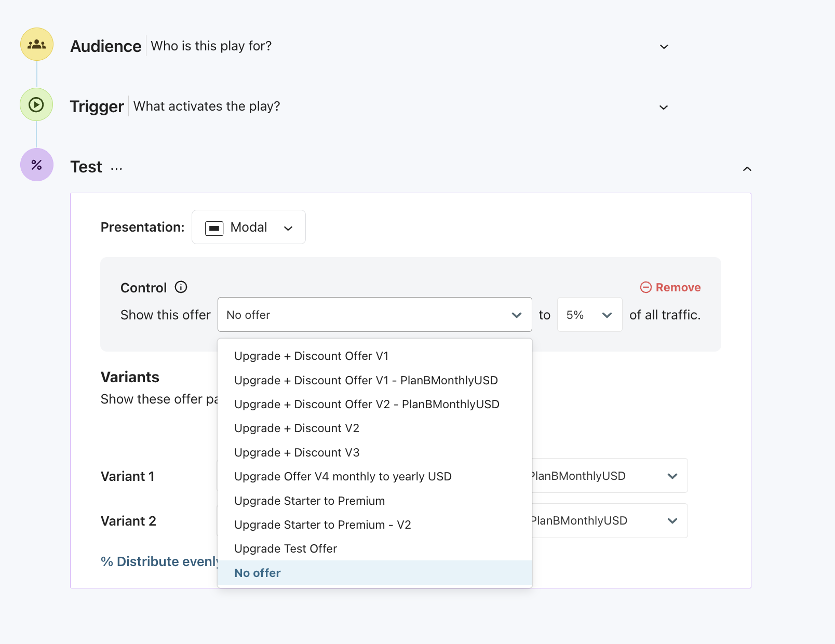Screen dimensions: 835x644
Task: Select Upgrade Offer V4 monthly to yearly USD
Action: (x=375, y=477)
